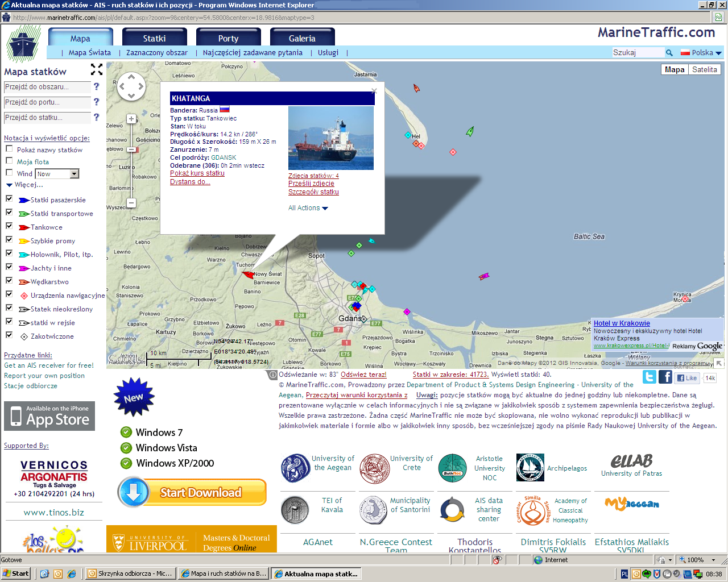
Task: Click the search magnifier icon
Action: (x=669, y=53)
